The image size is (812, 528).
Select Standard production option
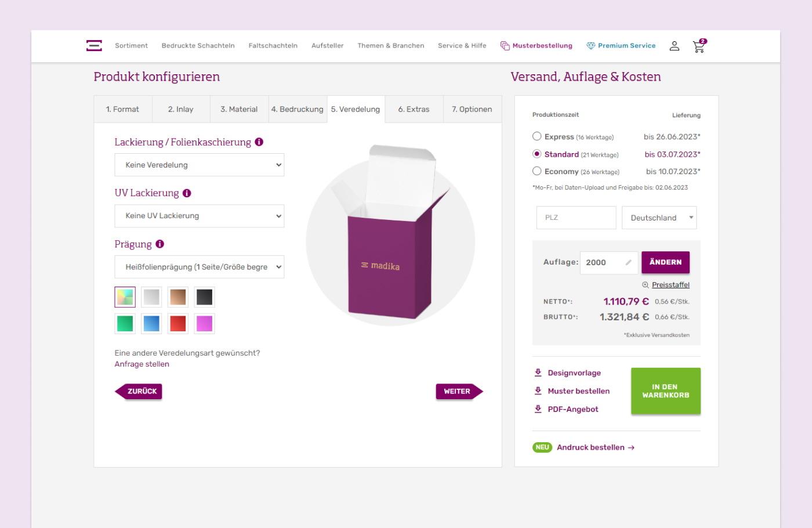click(537, 154)
